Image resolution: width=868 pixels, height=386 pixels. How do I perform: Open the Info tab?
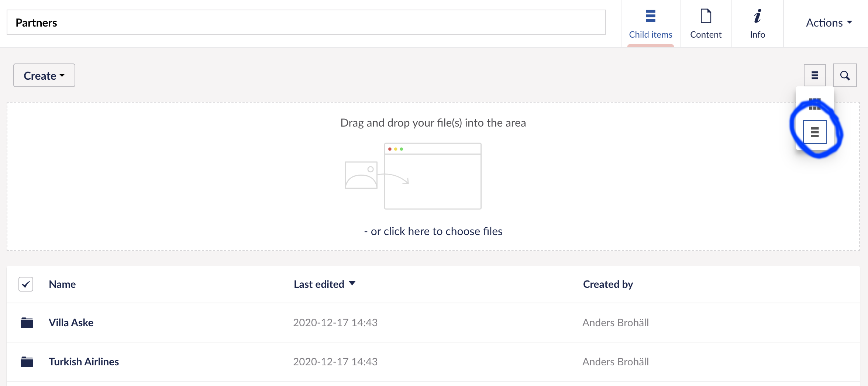(757, 24)
